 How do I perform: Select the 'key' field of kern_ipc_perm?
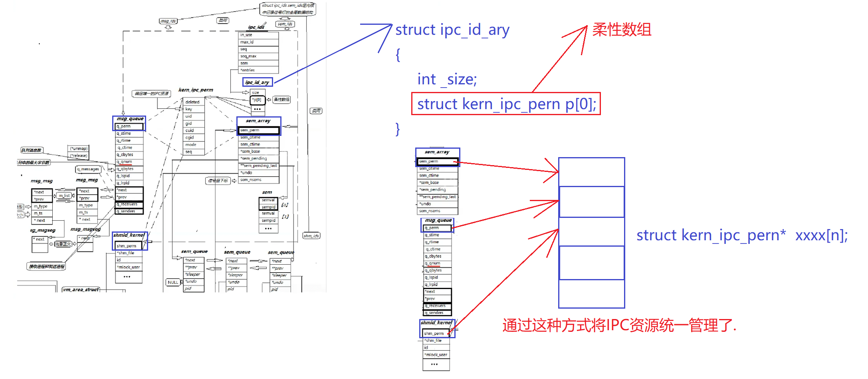pyautogui.click(x=194, y=109)
